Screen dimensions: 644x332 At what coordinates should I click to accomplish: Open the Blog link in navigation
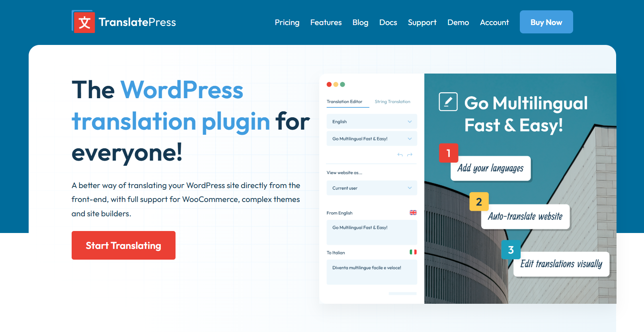[x=360, y=22]
